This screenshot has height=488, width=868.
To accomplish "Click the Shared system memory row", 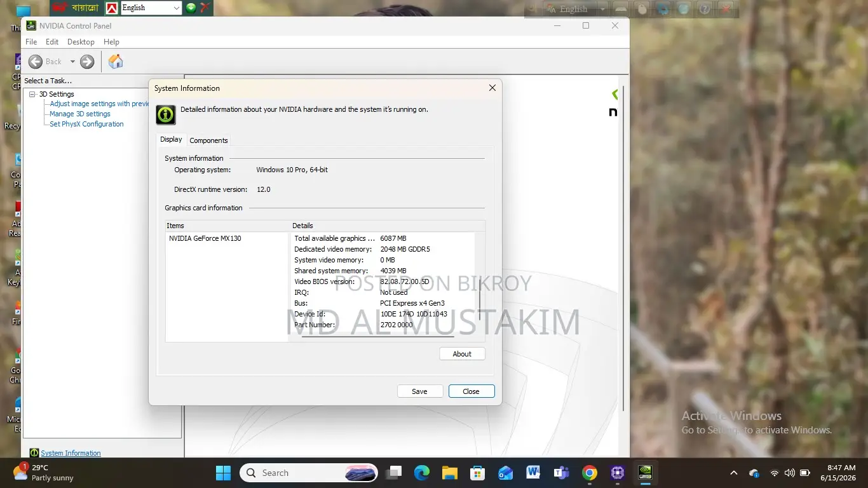I will click(381, 271).
